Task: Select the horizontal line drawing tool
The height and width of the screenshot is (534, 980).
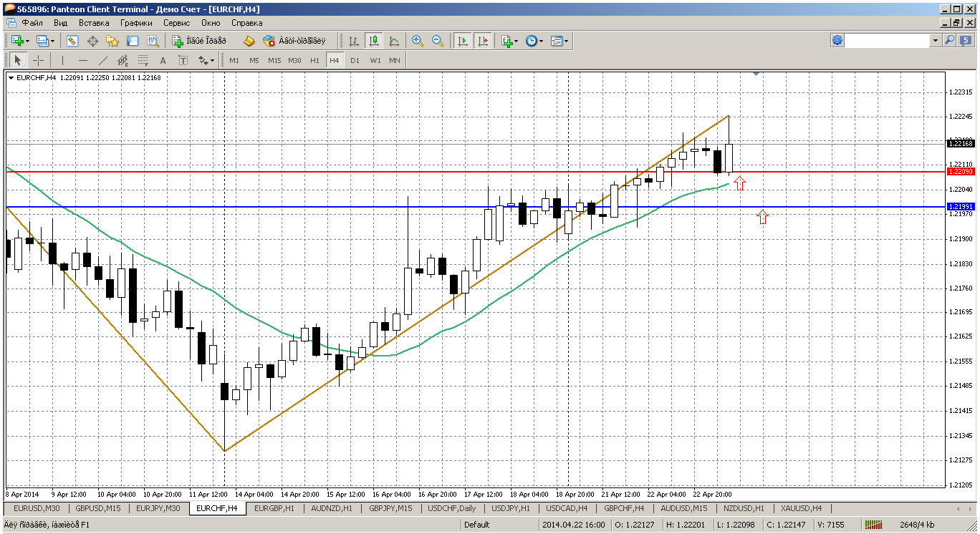Action: click(83, 60)
